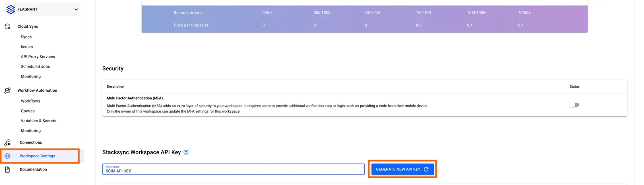Viewport: 644px width, 185px height.
Task: Click the Cloud Sync refresh icon
Action: (7, 27)
